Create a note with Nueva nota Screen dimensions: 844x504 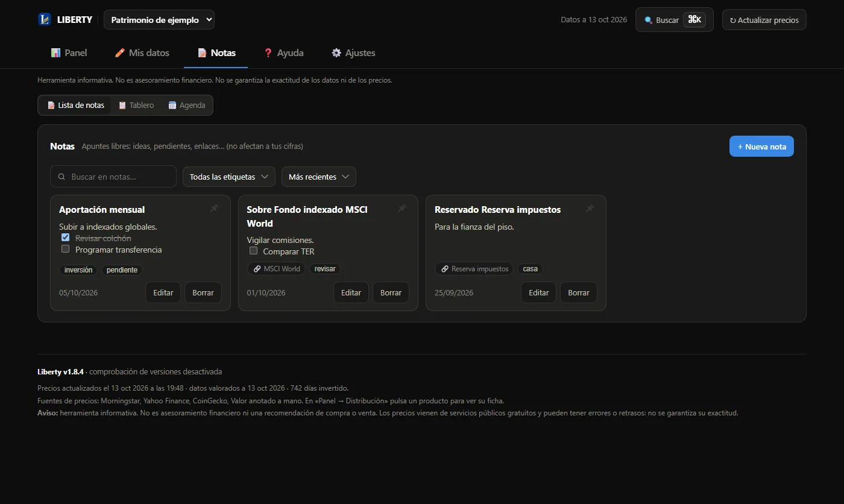click(761, 146)
